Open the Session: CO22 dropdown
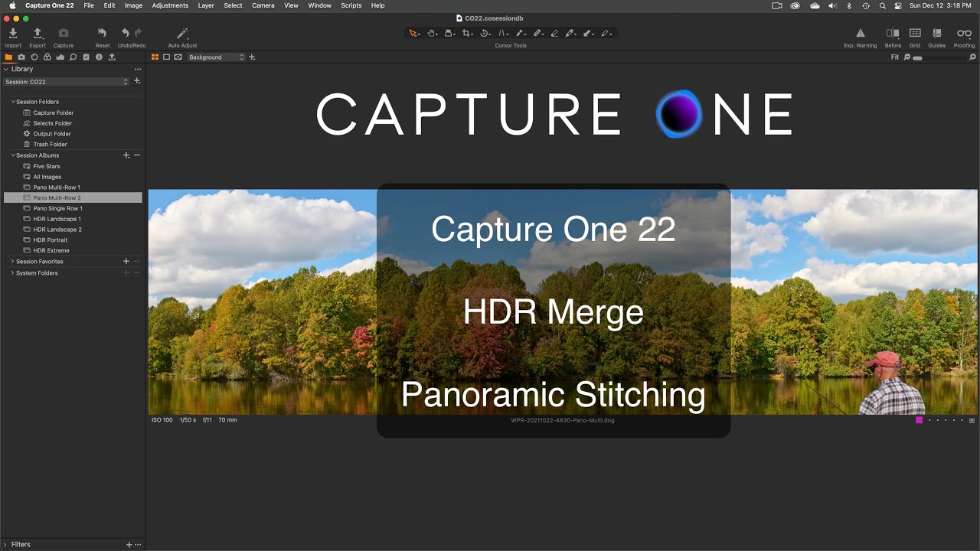This screenshot has height=551, width=980. click(67, 82)
